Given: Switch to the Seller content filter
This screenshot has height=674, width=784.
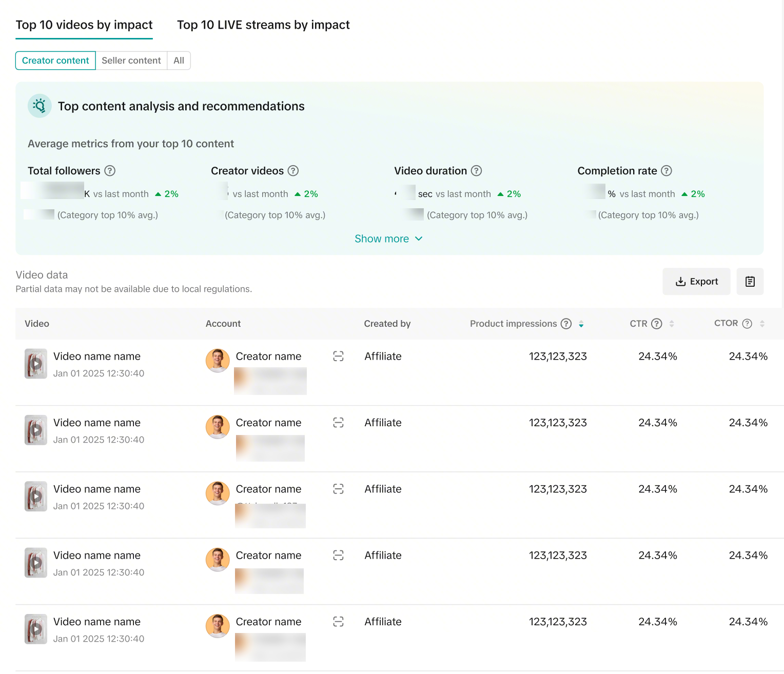Looking at the screenshot, I should pyautogui.click(x=131, y=61).
